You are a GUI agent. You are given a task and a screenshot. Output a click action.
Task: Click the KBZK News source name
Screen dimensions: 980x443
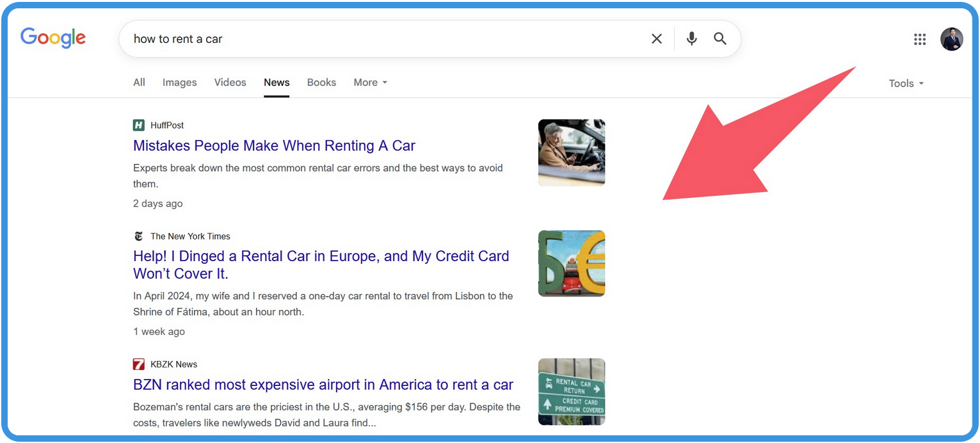click(174, 364)
